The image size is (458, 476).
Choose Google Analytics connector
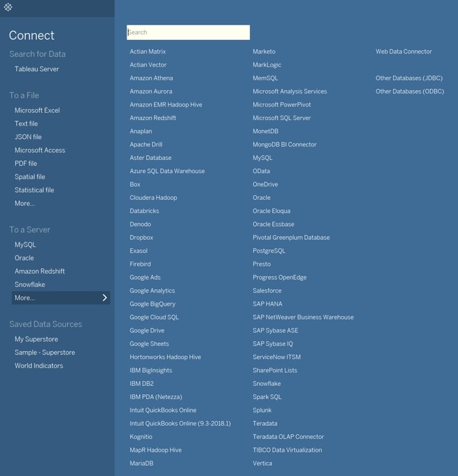[152, 291]
